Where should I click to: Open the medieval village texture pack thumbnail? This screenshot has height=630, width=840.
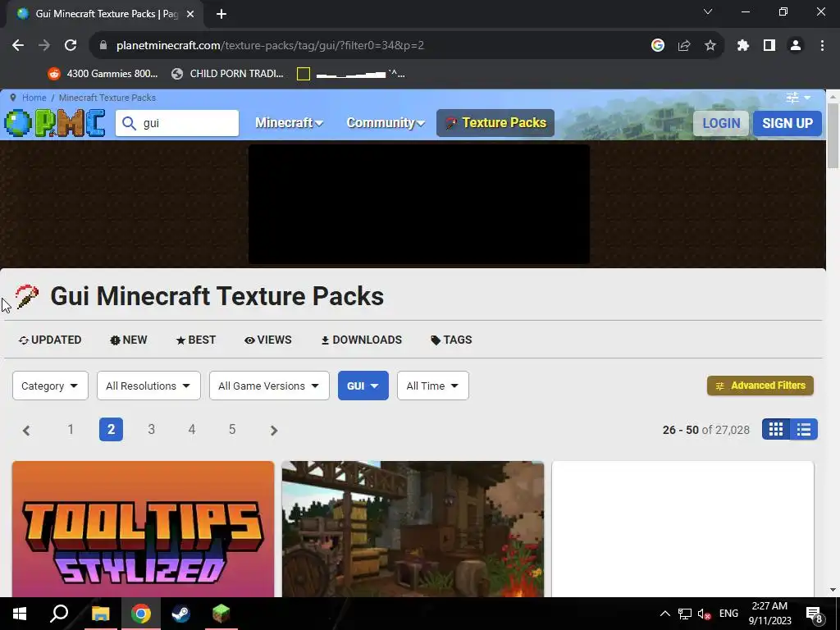click(413, 529)
